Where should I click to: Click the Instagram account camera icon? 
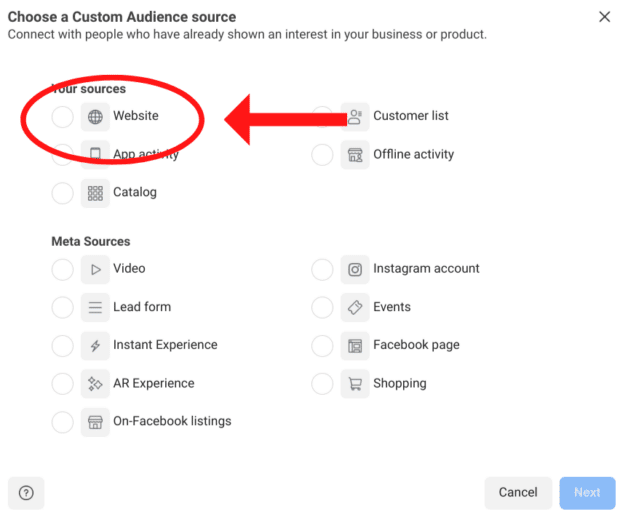pos(355,269)
